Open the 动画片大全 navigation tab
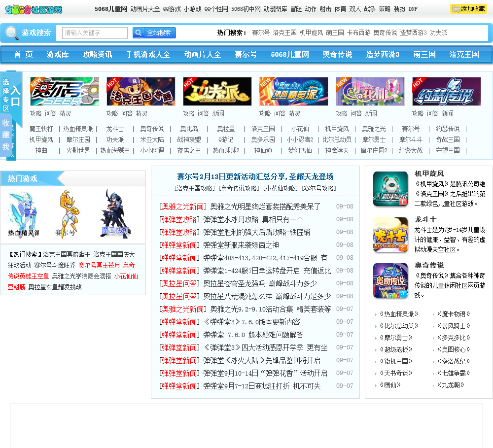The image size is (493, 448). point(203,54)
